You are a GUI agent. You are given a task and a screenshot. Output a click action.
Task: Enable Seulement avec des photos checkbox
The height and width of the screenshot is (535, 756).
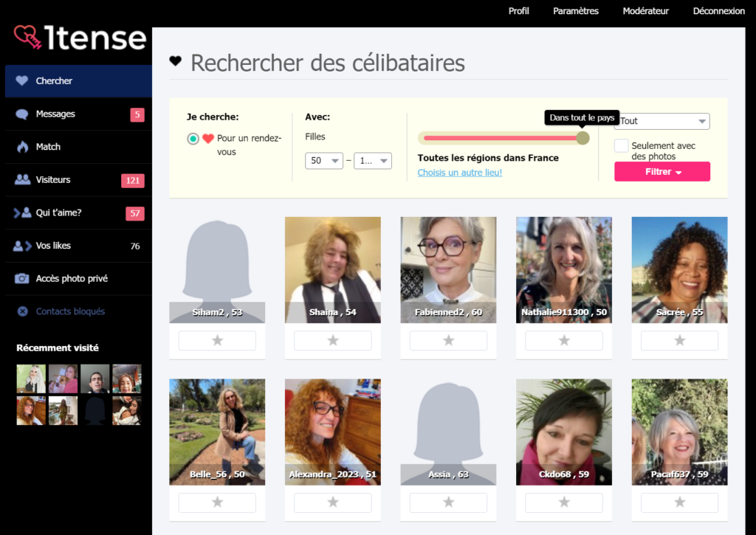tap(621, 145)
